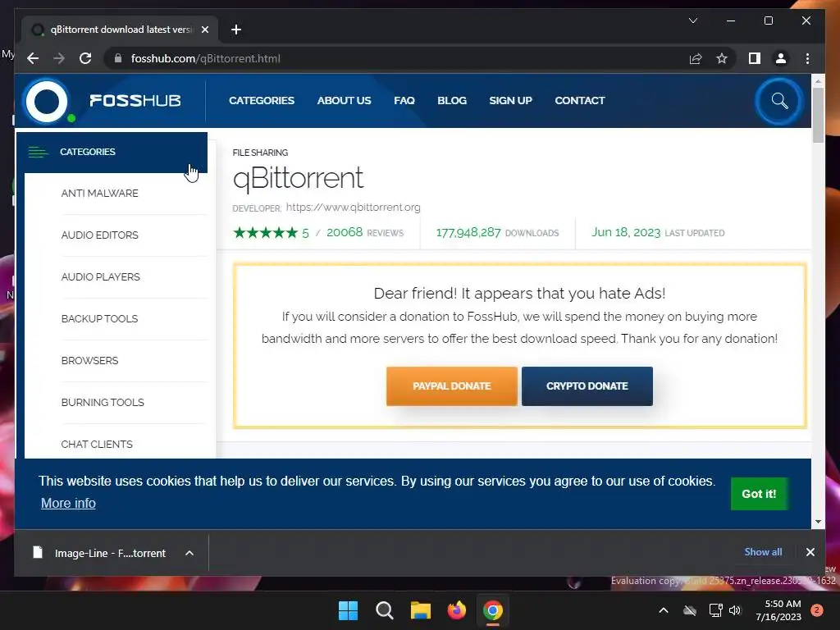The width and height of the screenshot is (840, 630).
Task: Open the Chrome side panel
Action: click(x=755, y=58)
